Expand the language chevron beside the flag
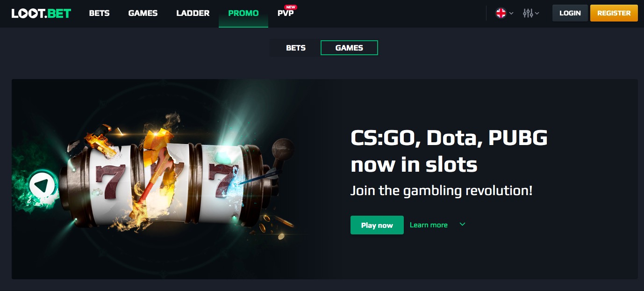 [x=511, y=14]
